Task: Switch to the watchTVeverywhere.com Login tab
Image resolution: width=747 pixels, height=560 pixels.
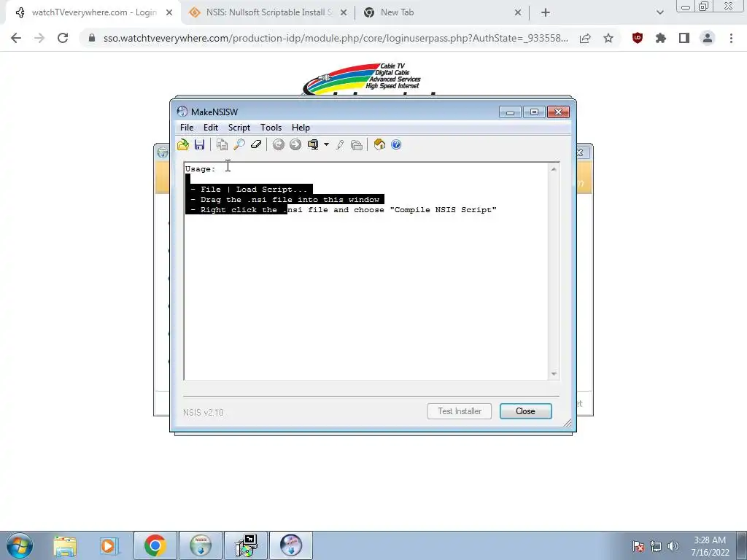Action: (x=94, y=12)
